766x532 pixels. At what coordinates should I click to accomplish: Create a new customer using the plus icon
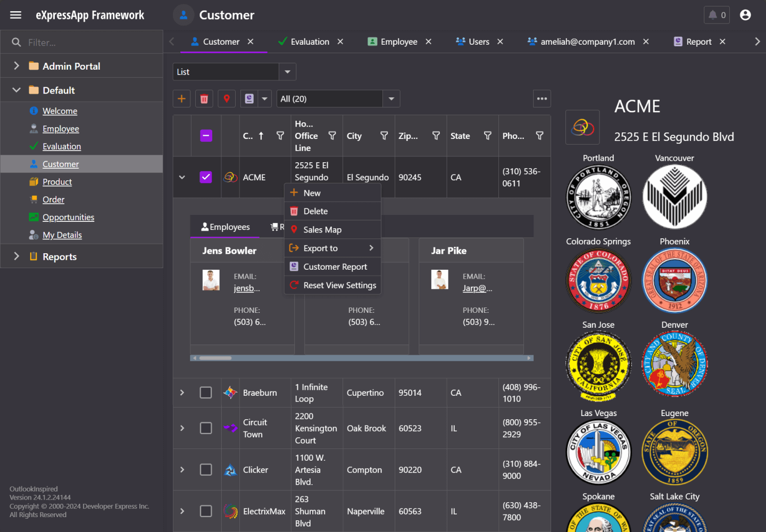coord(181,98)
